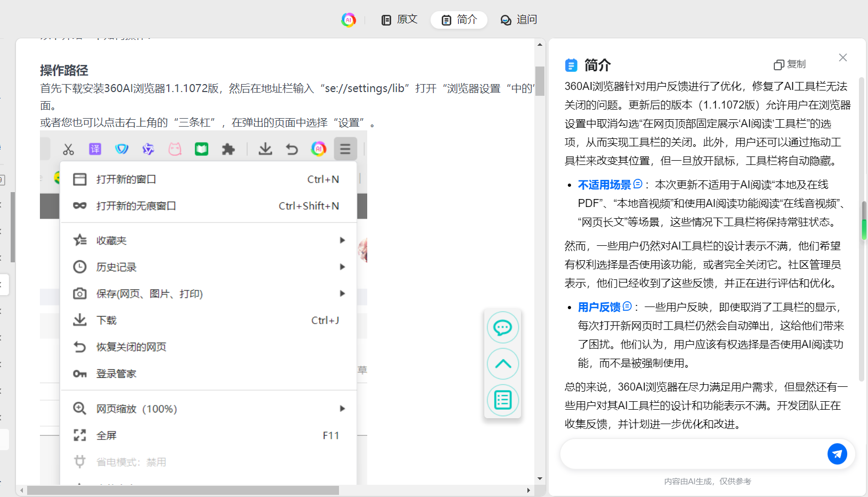Click the blue 简介 document icon
The height and width of the screenshot is (497, 868).
click(571, 65)
